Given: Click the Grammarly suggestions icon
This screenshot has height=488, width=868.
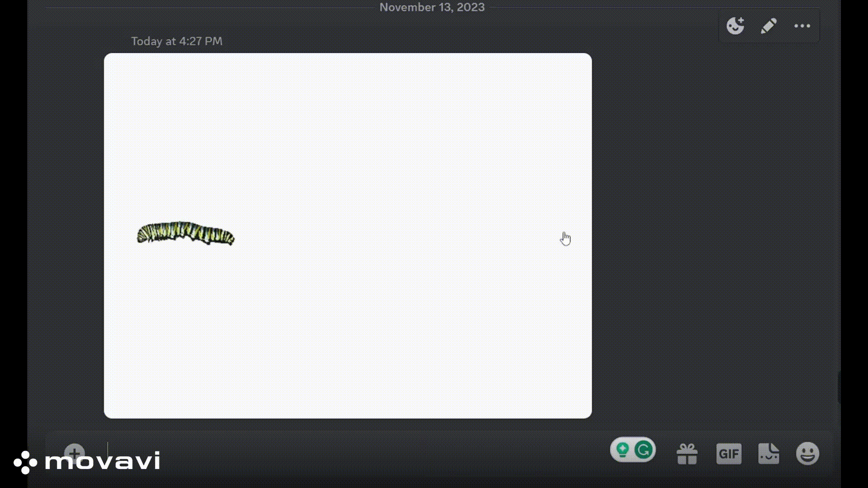Looking at the screenshot, I should [x=643, y=449].
